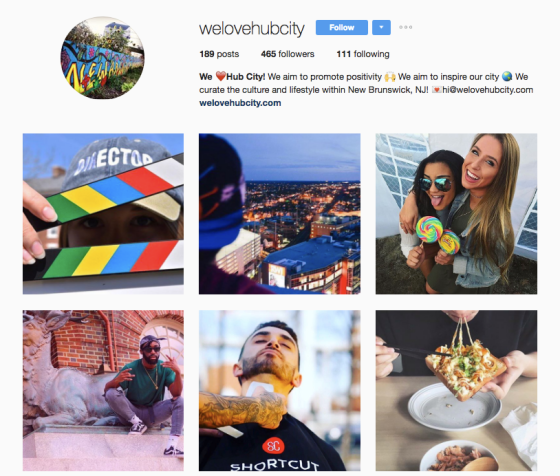This screenshot has height=476, width=560.
Task: Open the three-dots options menu
Action: pyautogui.click(x=406, y=27)
